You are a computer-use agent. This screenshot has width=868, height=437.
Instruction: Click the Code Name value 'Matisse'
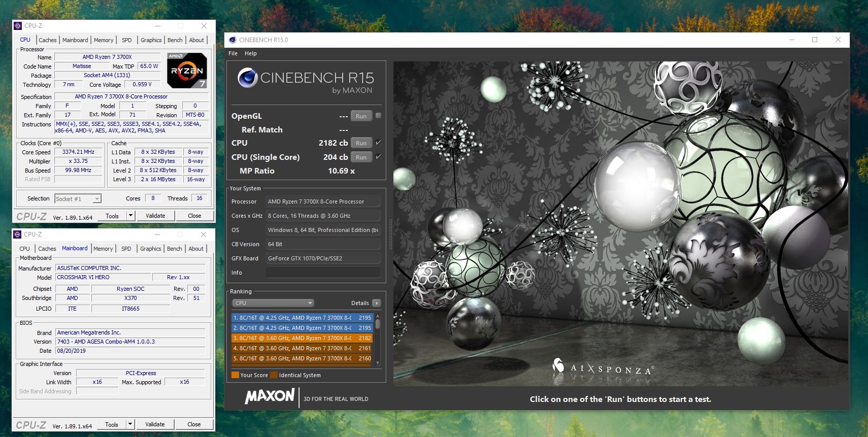coord(82,66)
